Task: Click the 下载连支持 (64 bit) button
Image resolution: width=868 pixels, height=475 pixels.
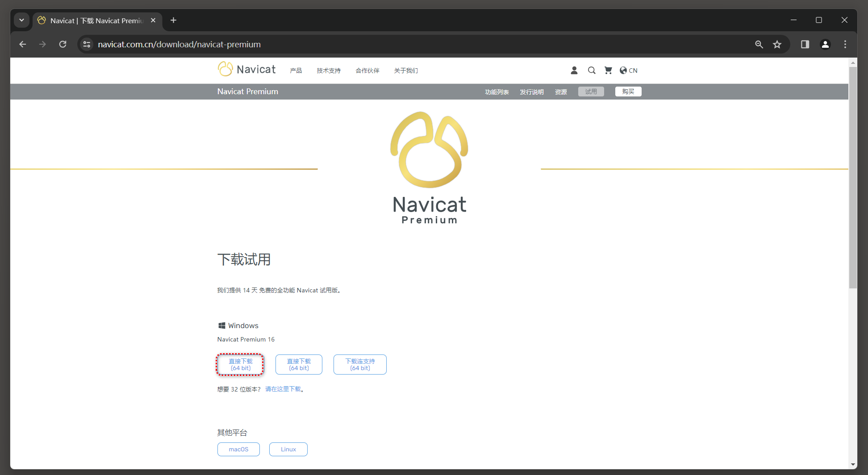Action: tap(360, 364)
